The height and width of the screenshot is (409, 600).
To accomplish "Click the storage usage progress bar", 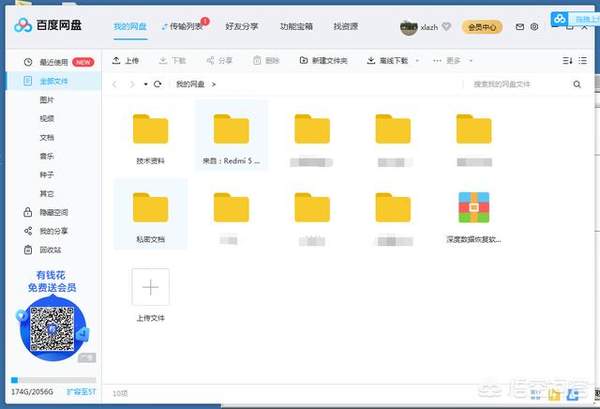I will tap(54, 380).
